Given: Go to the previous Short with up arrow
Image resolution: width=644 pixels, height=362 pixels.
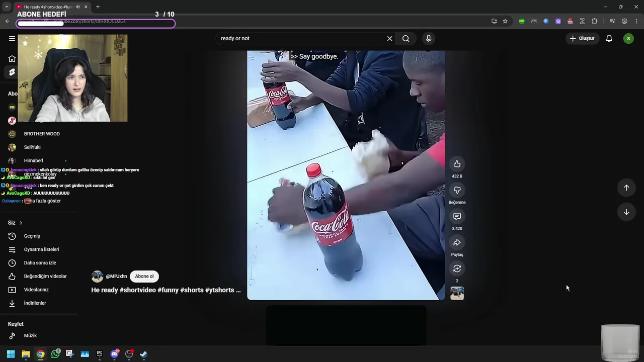Looking at the screenshot, I should click(626, 188).
